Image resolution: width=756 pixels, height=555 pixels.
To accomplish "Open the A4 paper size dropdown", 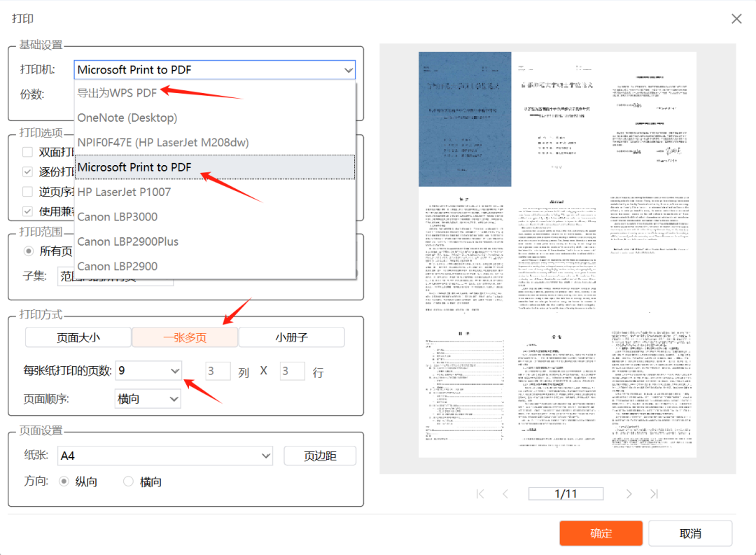I will 265,456.
